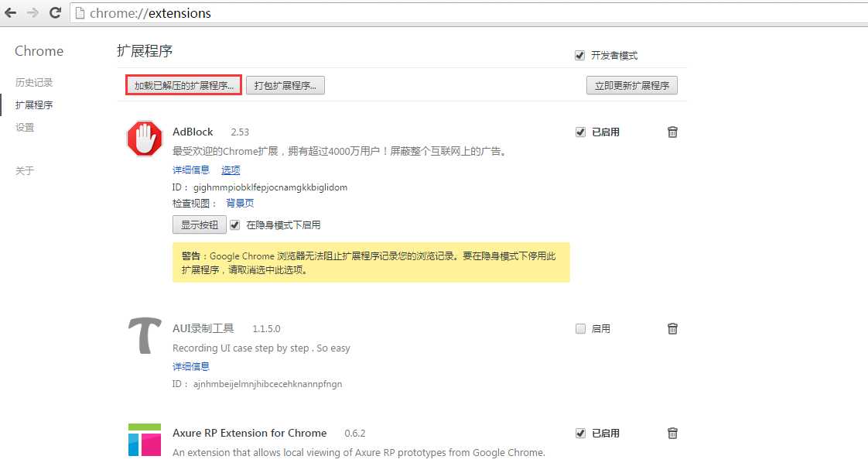Open 设置 from the left sidebar
Screen dimensions: 868x463
[x=23, y=127]
